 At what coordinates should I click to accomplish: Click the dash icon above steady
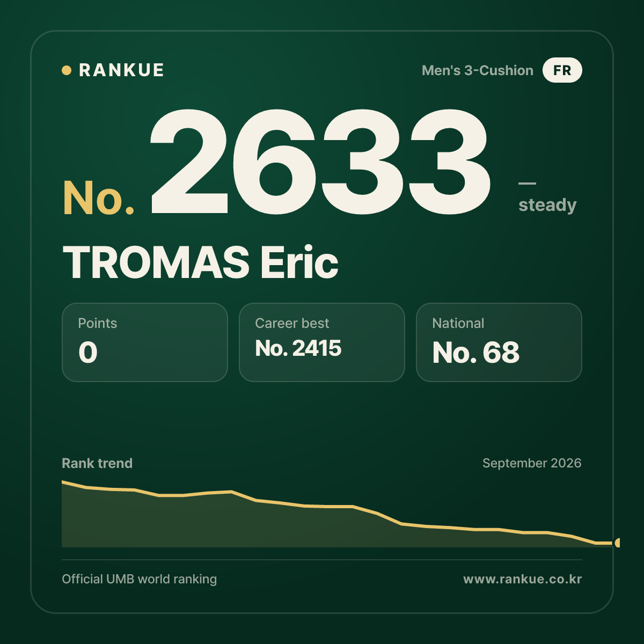(x=527, y=184)
